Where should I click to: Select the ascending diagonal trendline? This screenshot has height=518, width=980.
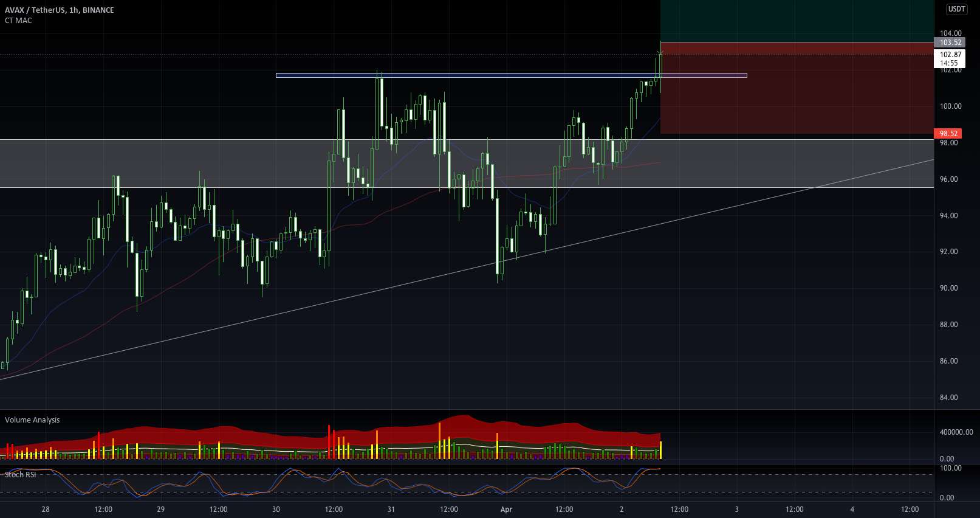click(x=467, y=269)
